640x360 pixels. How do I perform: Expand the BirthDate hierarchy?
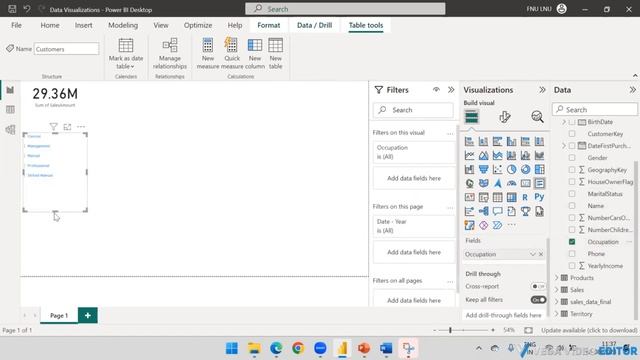tap(564, 122)
